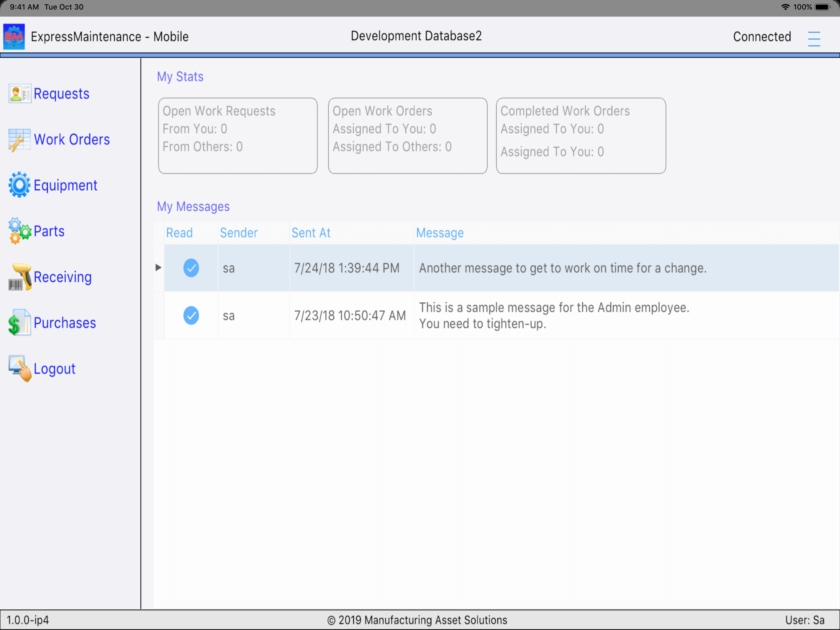Navigate to Parts menu item
840x630 pixels.
tap(49, 231)
